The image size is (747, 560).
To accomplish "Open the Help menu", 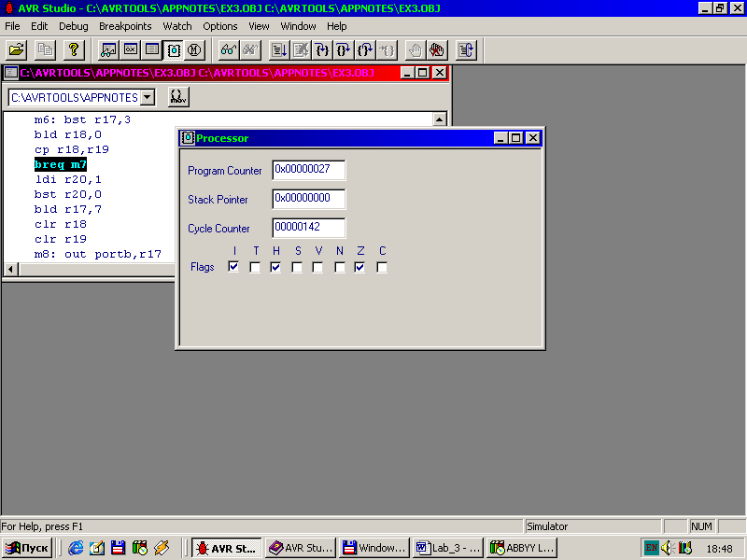I will pyautogui.click(x=337, y=26).
